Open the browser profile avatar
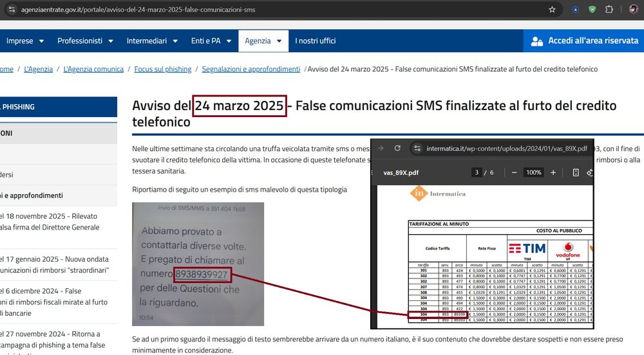The width and height of the screenshot is (644, 355). (633, 10)
